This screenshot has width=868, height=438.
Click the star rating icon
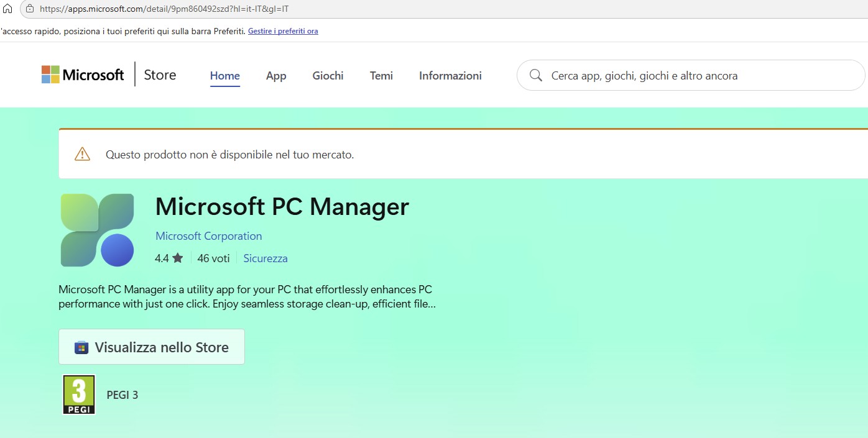178,258
